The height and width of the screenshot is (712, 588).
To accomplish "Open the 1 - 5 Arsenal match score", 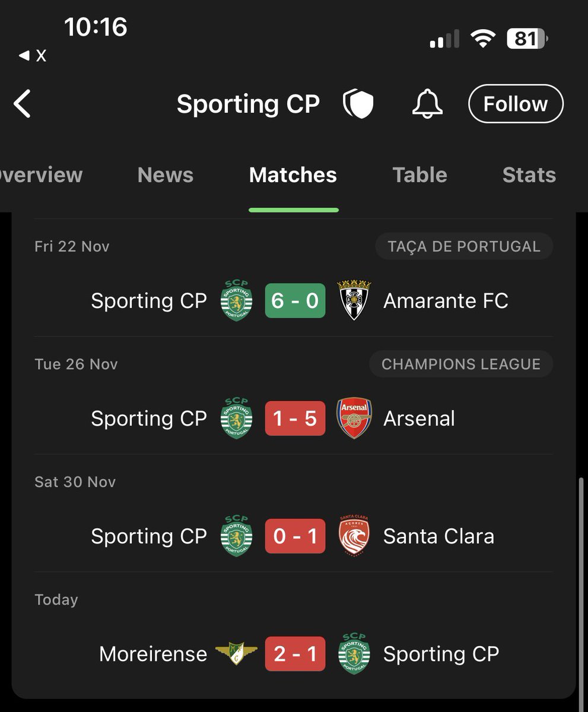I will pos(295,418).
